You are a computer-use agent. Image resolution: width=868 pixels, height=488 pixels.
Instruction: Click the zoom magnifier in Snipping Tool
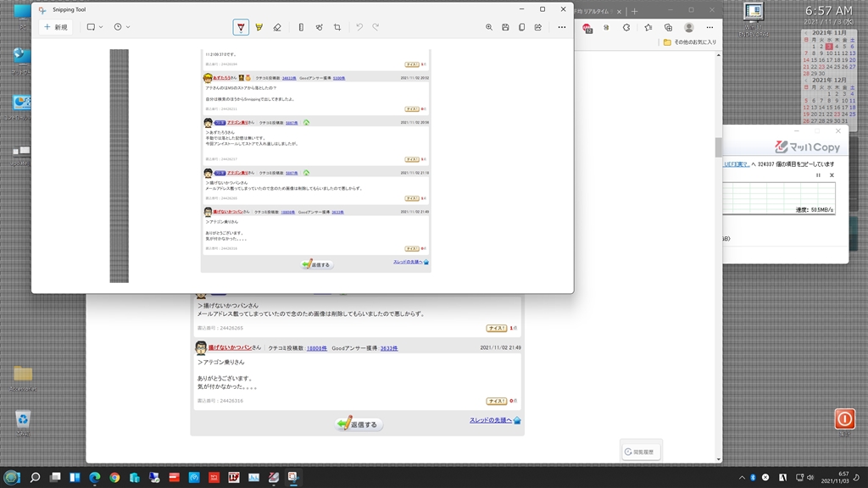point(489,27)
